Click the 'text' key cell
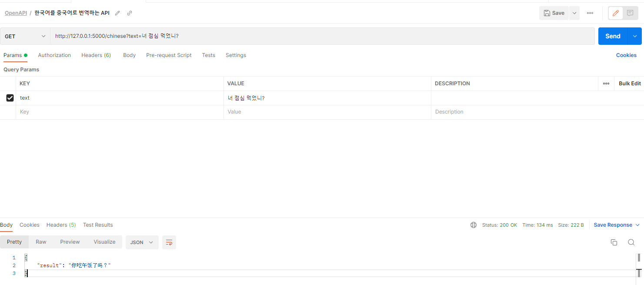The width and height of the screenshot is (644, 285). pos(120,98)
